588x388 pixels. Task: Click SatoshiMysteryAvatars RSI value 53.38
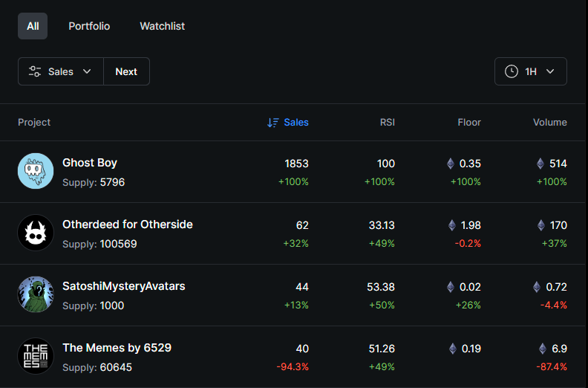[x=381, y=287]
